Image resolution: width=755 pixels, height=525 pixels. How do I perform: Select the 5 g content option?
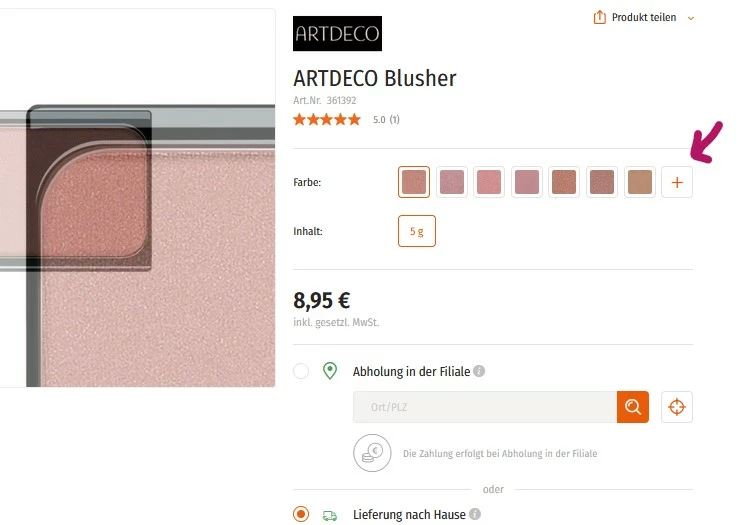coord(417,231)
